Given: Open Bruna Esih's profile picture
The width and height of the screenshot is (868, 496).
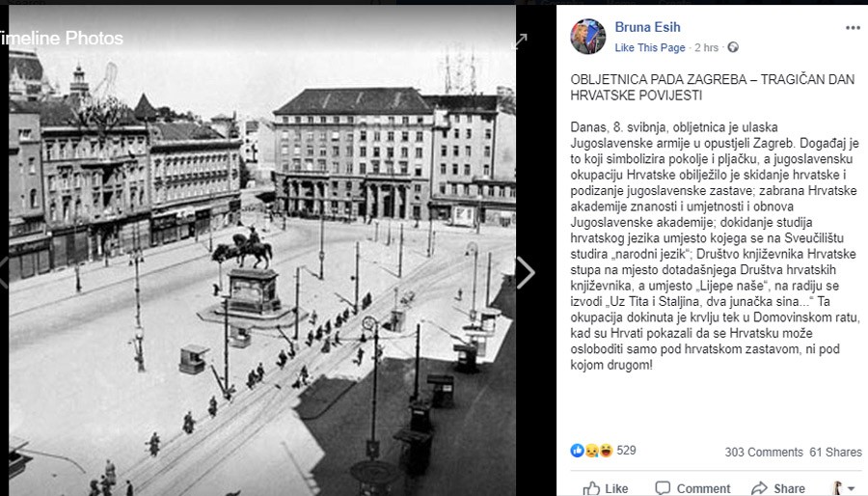Looking at the screenshot, I should [588, 37].
